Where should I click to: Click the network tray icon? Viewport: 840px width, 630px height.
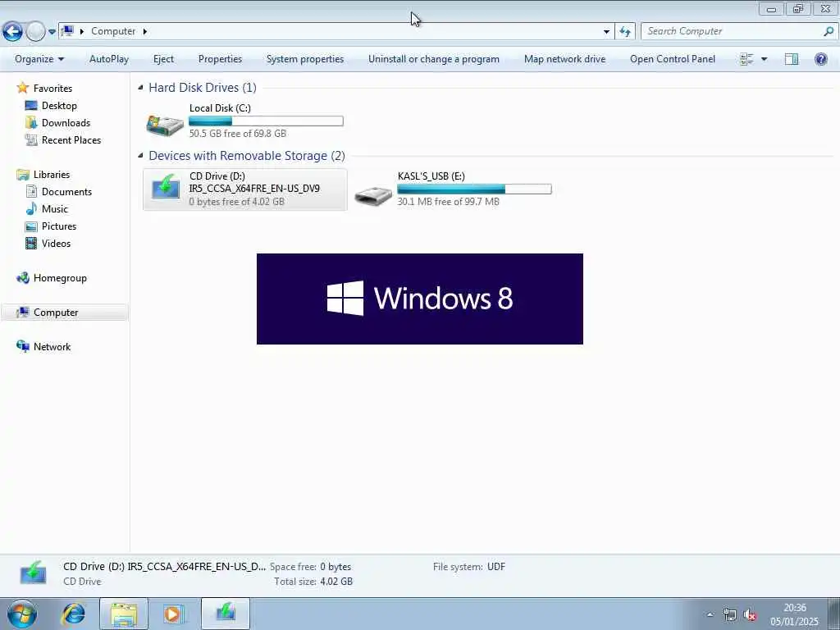pos(729,614)
